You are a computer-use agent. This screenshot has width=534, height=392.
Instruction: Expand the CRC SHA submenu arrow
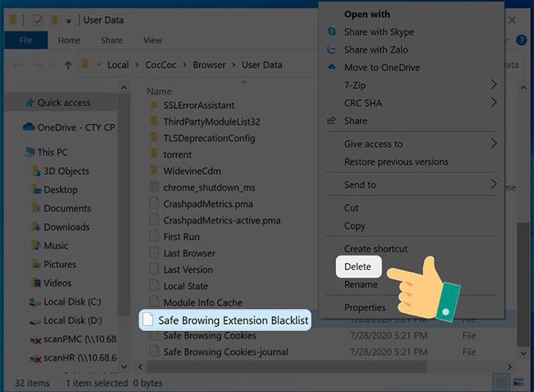pyautogui.click(x=493, y=102)
